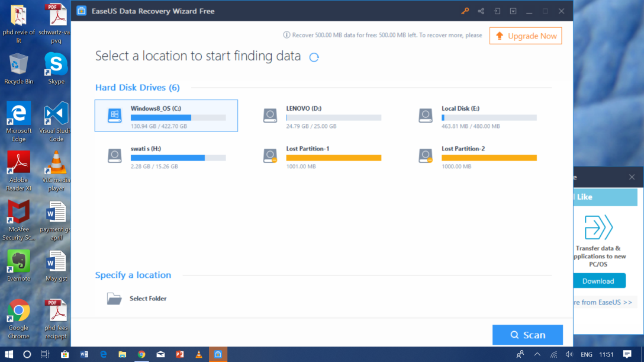Select the Windows8_OS (C:) drive

coord(166,116)
